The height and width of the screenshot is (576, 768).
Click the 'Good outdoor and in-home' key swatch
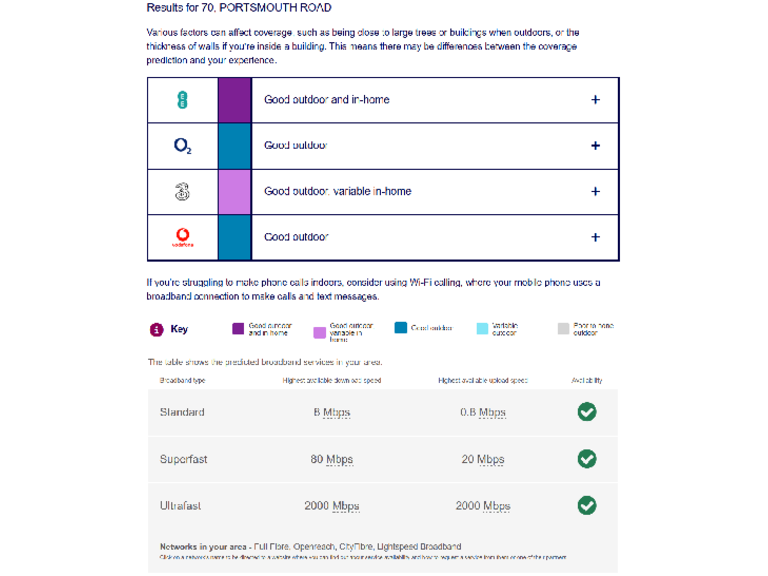point(238,328)
